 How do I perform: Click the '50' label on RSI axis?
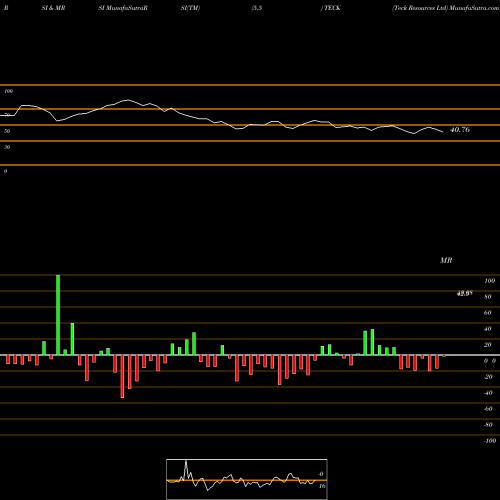7,131
